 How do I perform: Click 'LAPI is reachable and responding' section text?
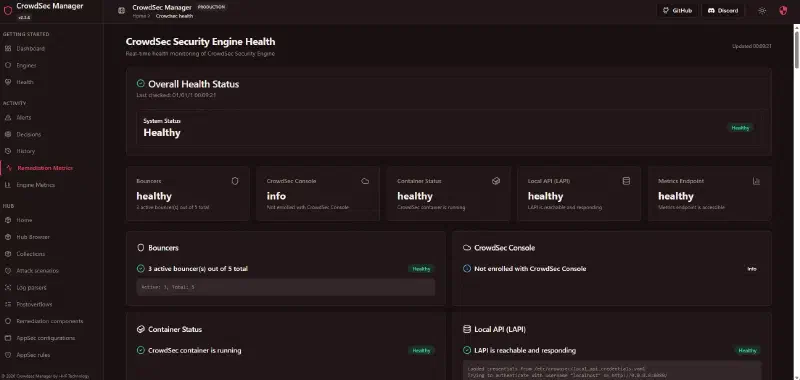coord(525,350)
